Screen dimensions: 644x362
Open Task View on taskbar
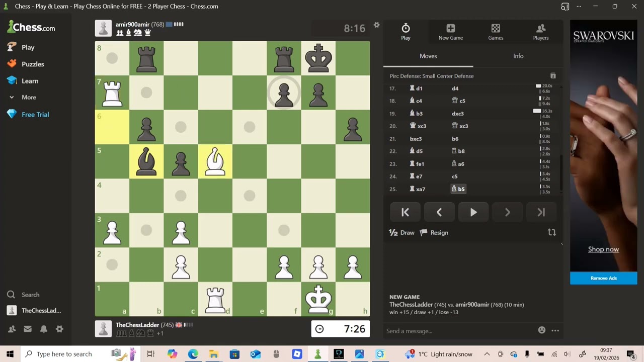(x=150, y=354)
